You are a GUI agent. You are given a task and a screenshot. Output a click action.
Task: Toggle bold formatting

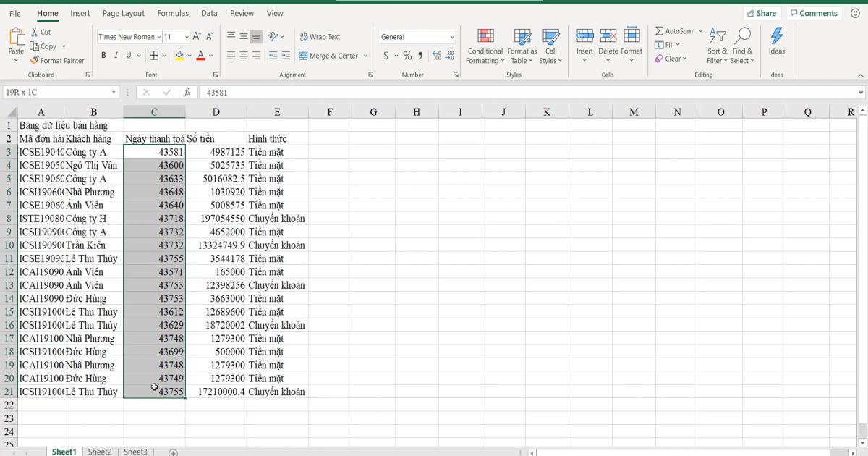pos(104,54)
